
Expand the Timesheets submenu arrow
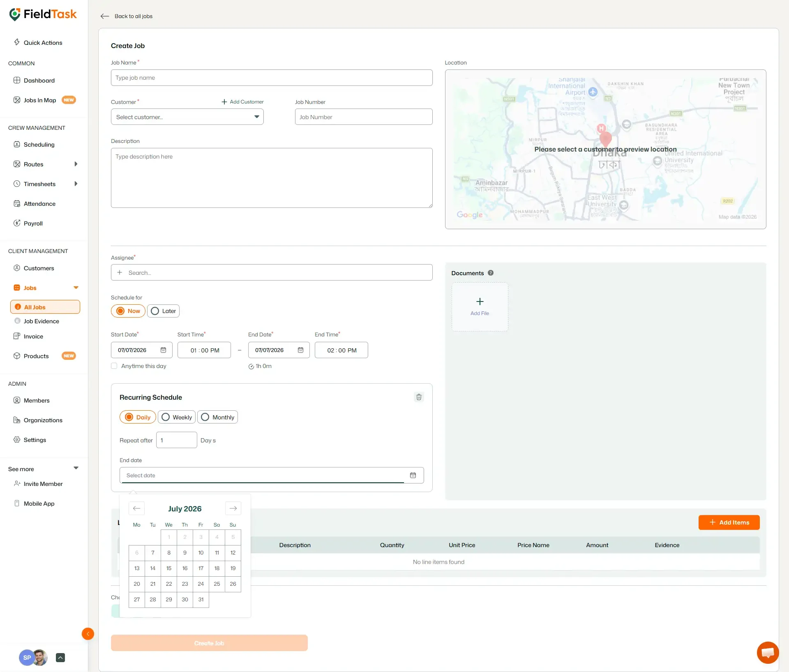click(76, 184)
